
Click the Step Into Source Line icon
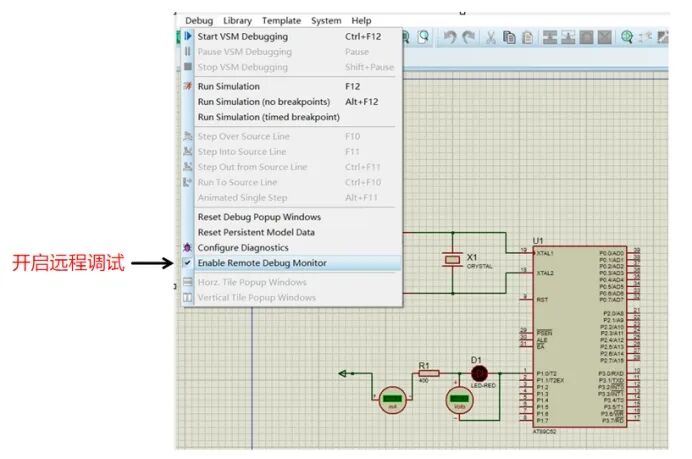point(188,151)
